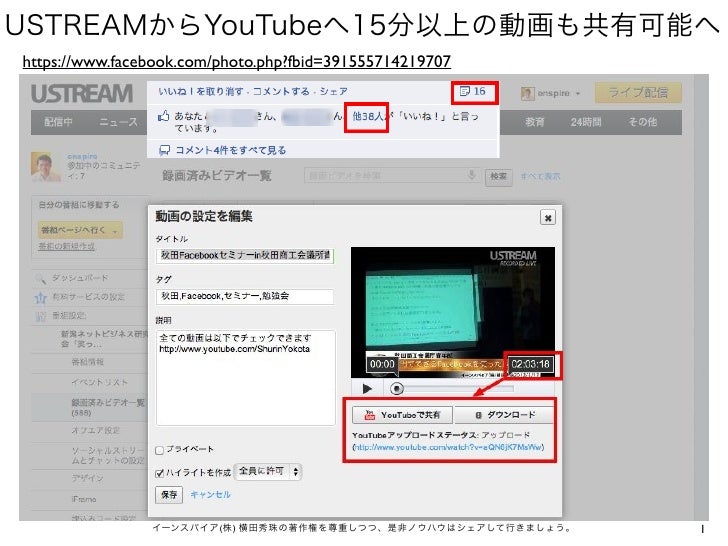Open the Facebook photo URL link
728x546 pixels.
point(236,62)
